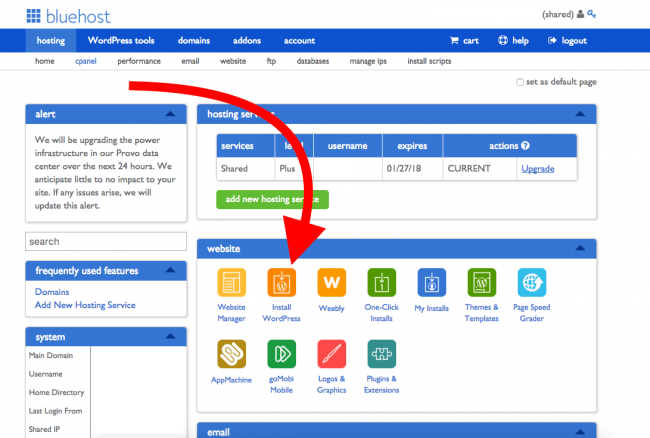This screenshot has height=438, width=650.
Task: Open the account tab
Action: [299, 41]
